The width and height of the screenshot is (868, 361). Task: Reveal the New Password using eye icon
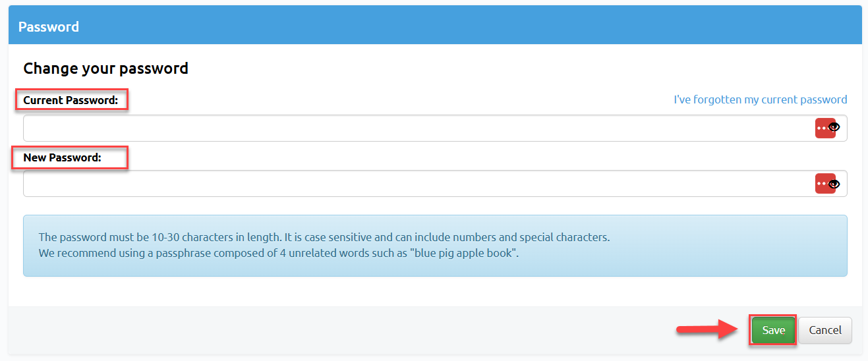pos(835,184)
